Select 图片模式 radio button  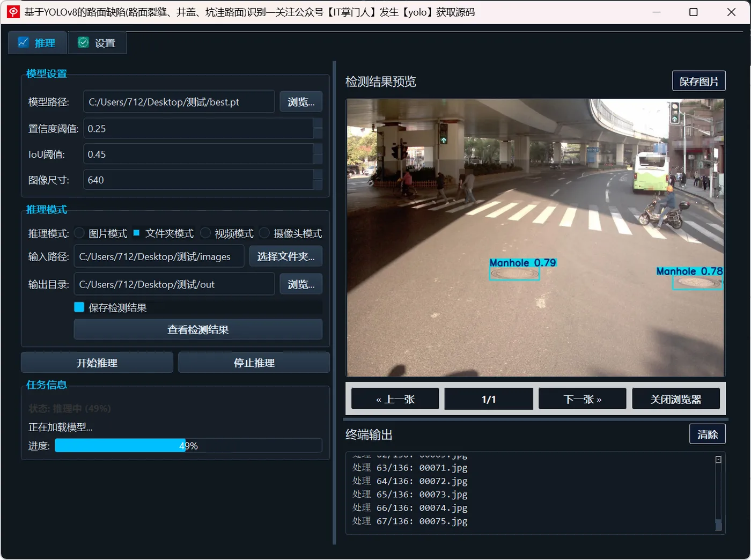click(x=79, y=233)
